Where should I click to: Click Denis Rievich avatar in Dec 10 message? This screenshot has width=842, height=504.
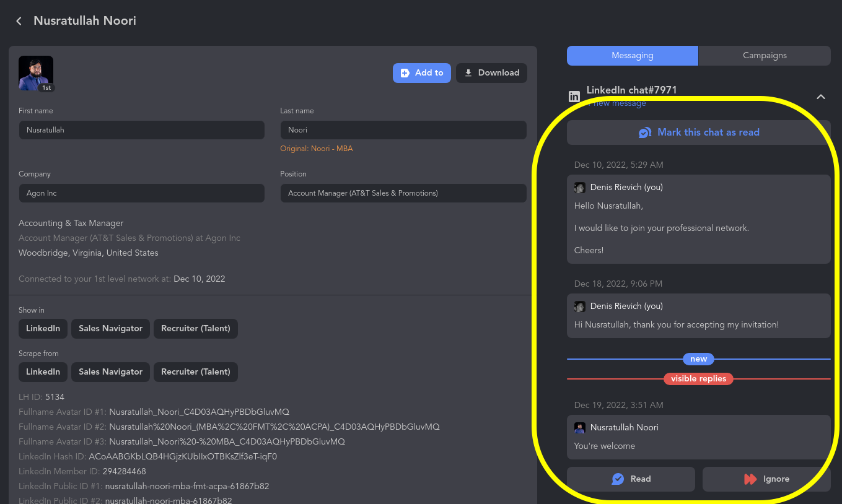(x=580, y=188)
